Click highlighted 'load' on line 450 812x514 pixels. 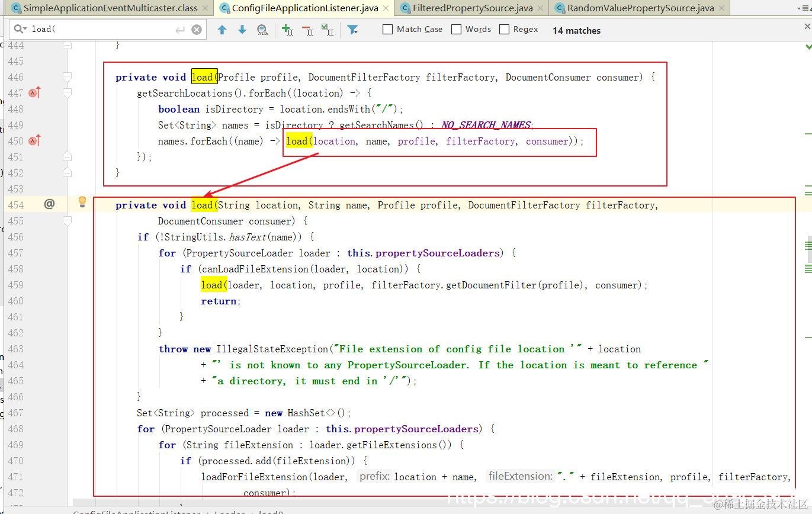(299, 141)
